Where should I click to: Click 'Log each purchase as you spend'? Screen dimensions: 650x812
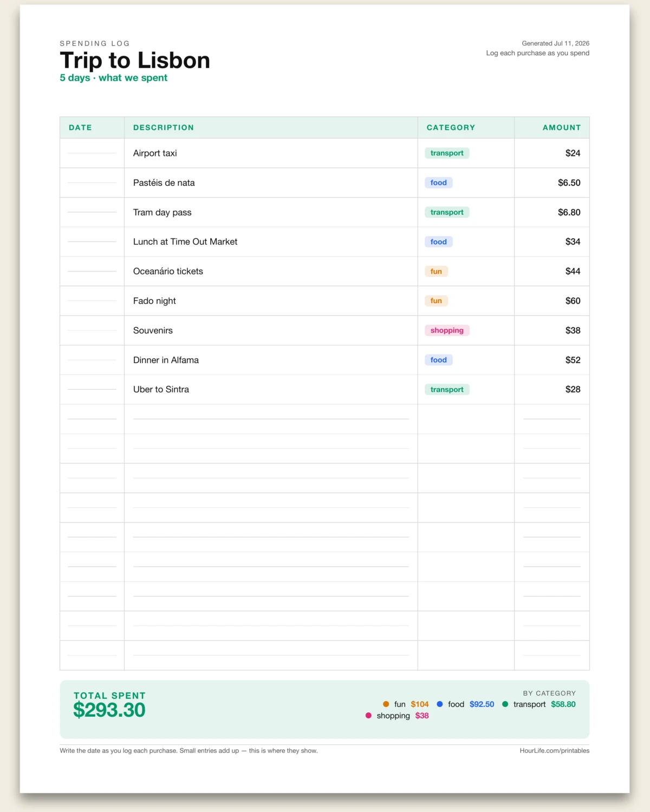tap(537, 53)
